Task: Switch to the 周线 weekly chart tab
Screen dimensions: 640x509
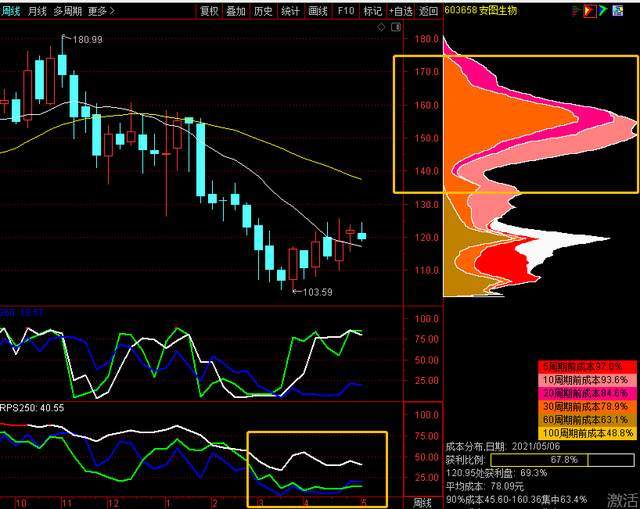Action: pos(11,11)
